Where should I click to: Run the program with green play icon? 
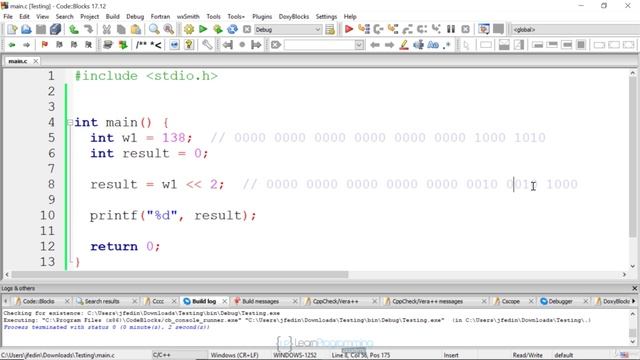tap(203, 29)
